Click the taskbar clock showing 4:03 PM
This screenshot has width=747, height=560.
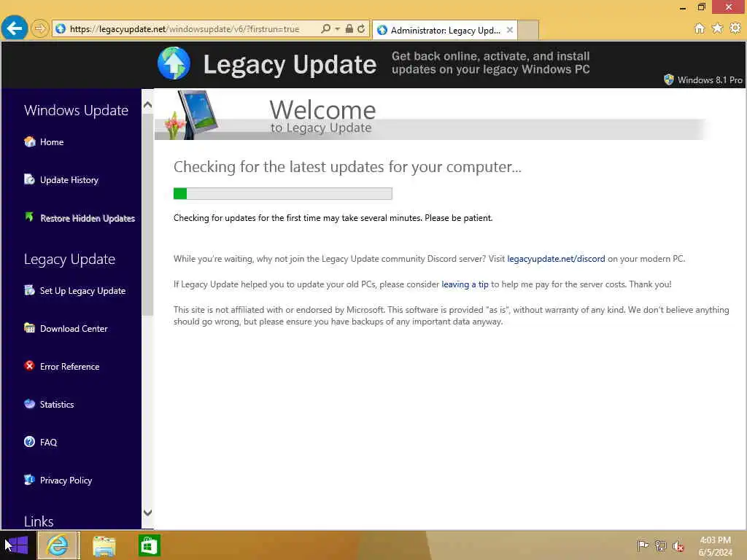[715, 545]
